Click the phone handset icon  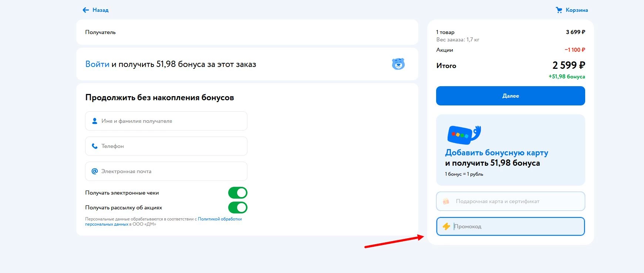pos(95,146)
